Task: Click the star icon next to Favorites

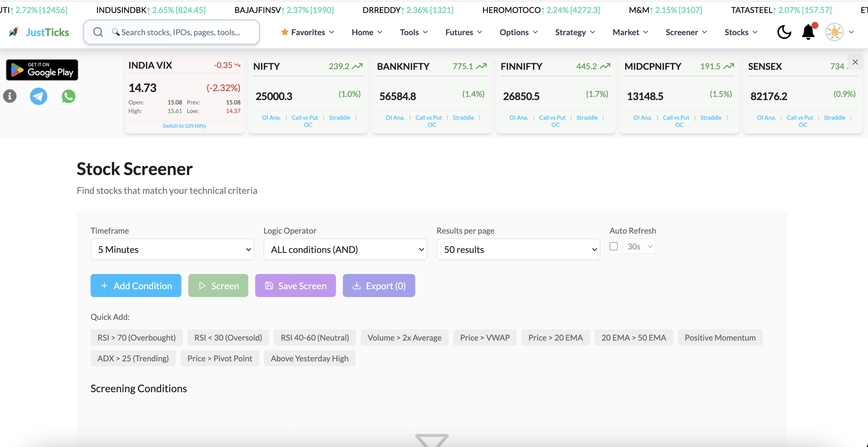Action: pyautogui.click(x=285, y=32)
